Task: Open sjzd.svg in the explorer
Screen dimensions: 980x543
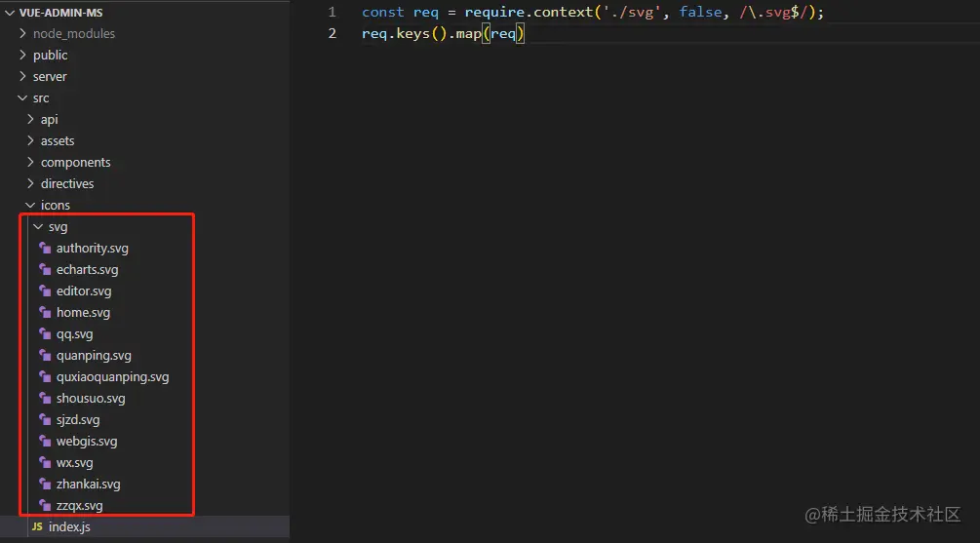Action: point(77,420)
